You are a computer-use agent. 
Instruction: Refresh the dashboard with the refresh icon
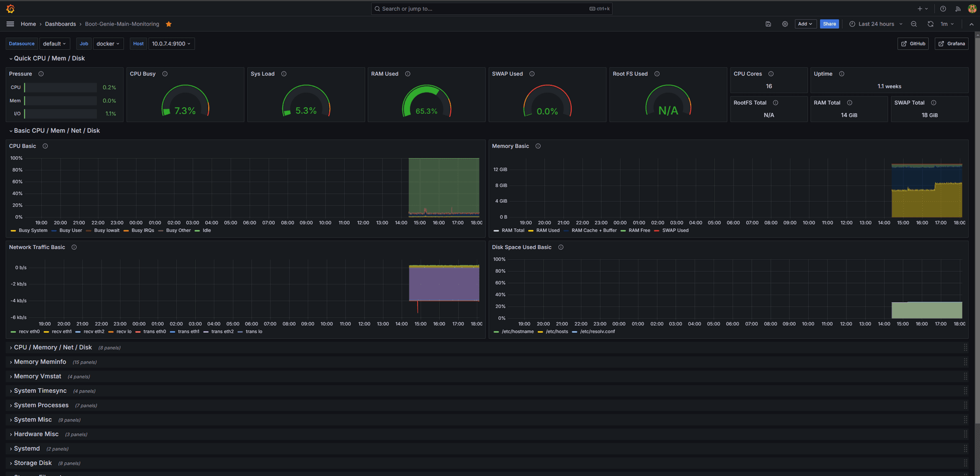tap(930, 24)
